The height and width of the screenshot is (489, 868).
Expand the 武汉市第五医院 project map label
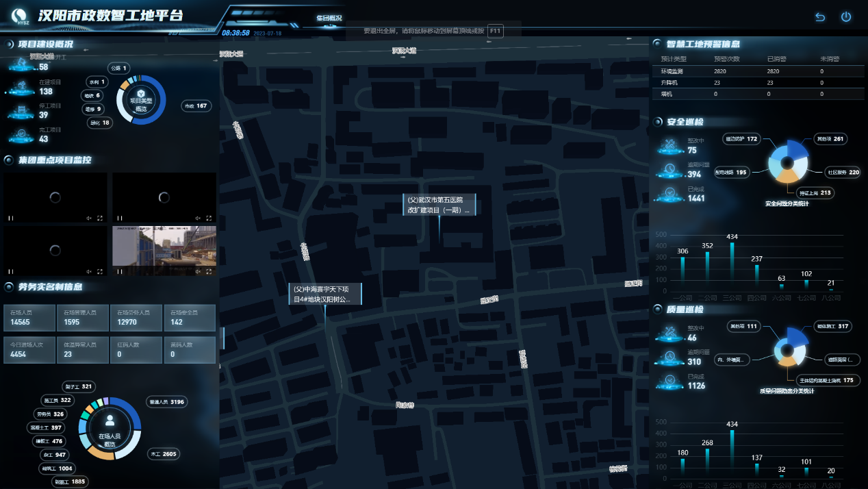(x=439, y=205)
